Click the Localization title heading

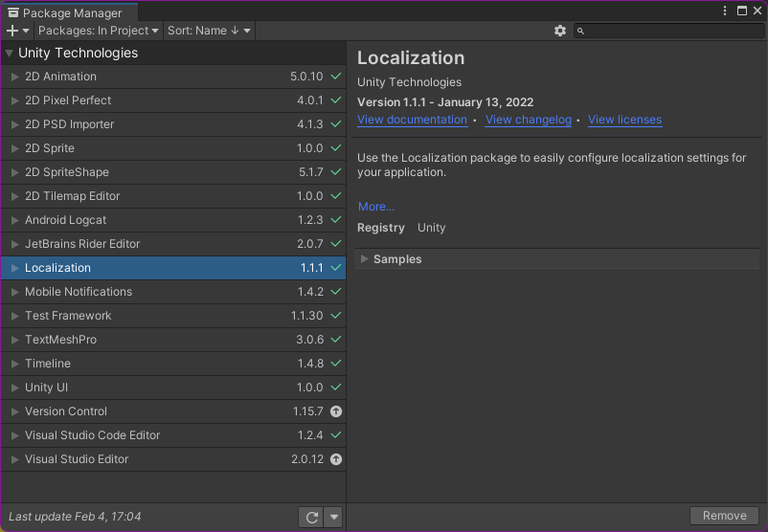click(411, 58)
